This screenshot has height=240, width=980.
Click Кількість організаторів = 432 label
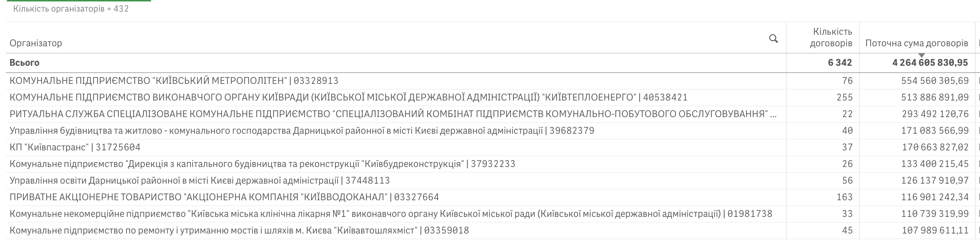[71, 9]
